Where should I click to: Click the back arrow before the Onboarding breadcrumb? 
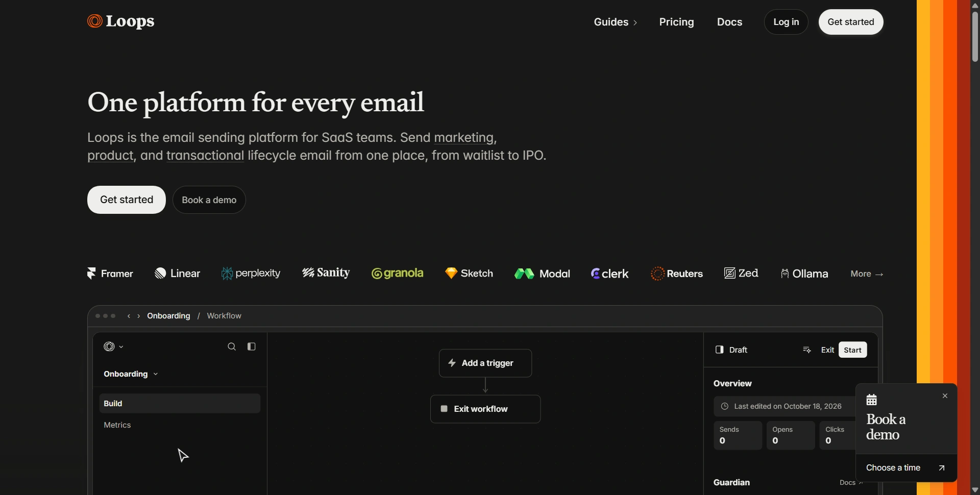point(129,316)
